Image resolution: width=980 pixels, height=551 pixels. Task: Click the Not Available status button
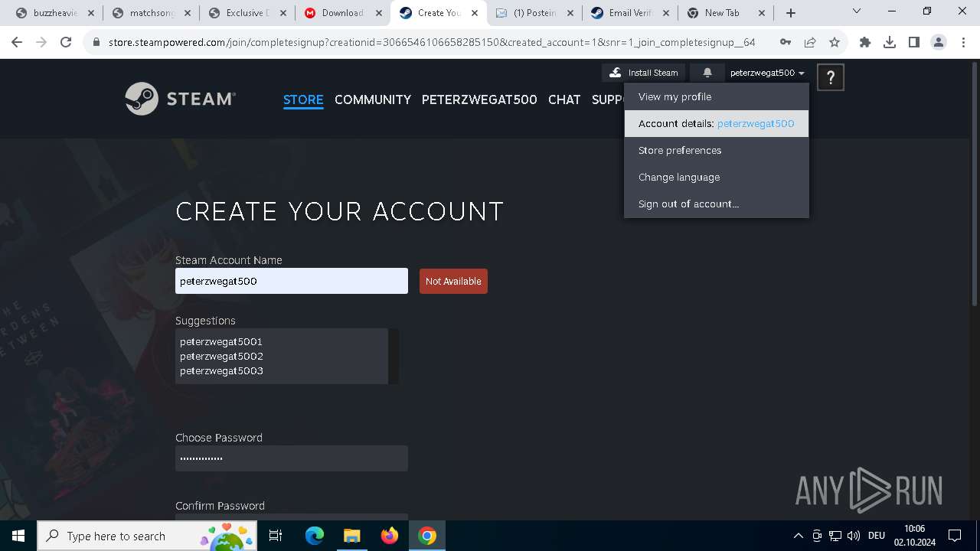click(453, 281)
